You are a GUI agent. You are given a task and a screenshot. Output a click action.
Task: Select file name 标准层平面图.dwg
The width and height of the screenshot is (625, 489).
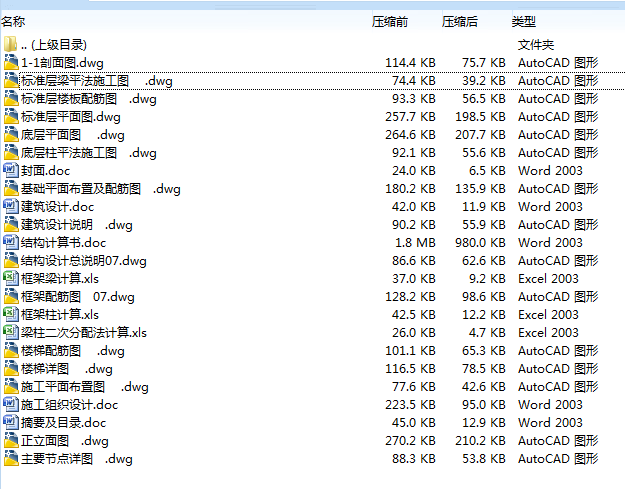click(71, 117)
